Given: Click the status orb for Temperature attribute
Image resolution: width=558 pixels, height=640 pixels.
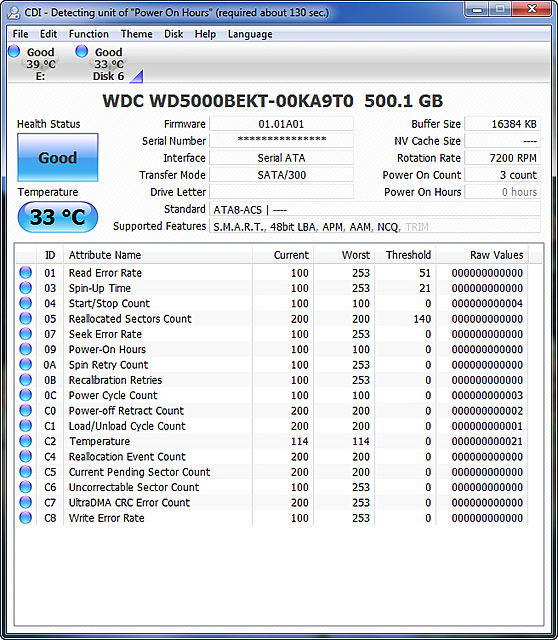Looking at the screenshot, I should point(25,441).
